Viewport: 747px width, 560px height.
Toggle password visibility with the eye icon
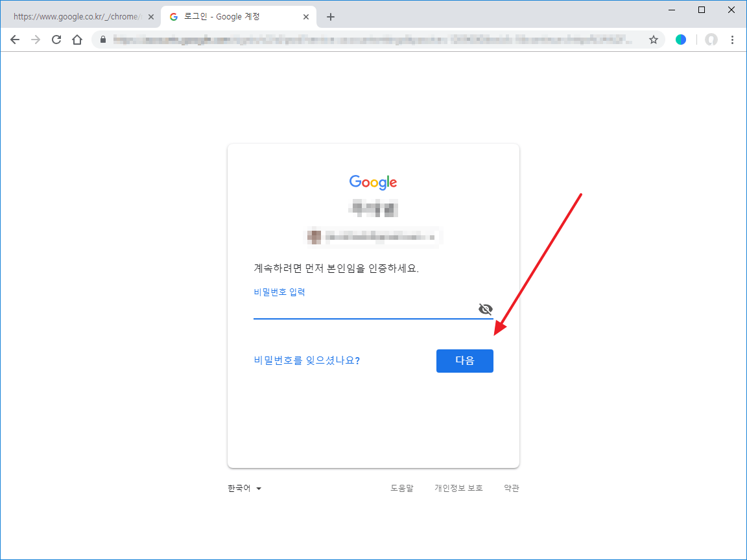tap(486, 309)
